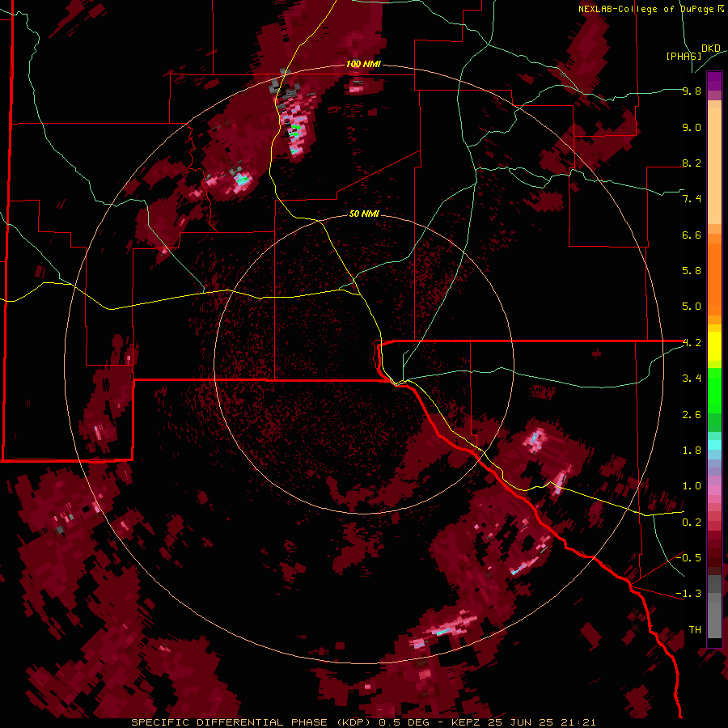Pick the yellow band of the color bar
The width and height of the screenshot is (728, 728).
pyautogui.click(x=714, y=346)
